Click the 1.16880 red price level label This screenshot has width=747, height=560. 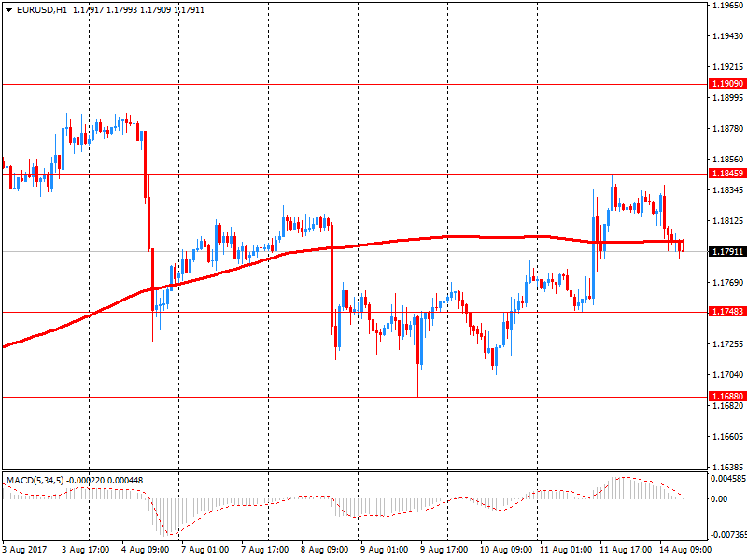click(x=727, y=396)
